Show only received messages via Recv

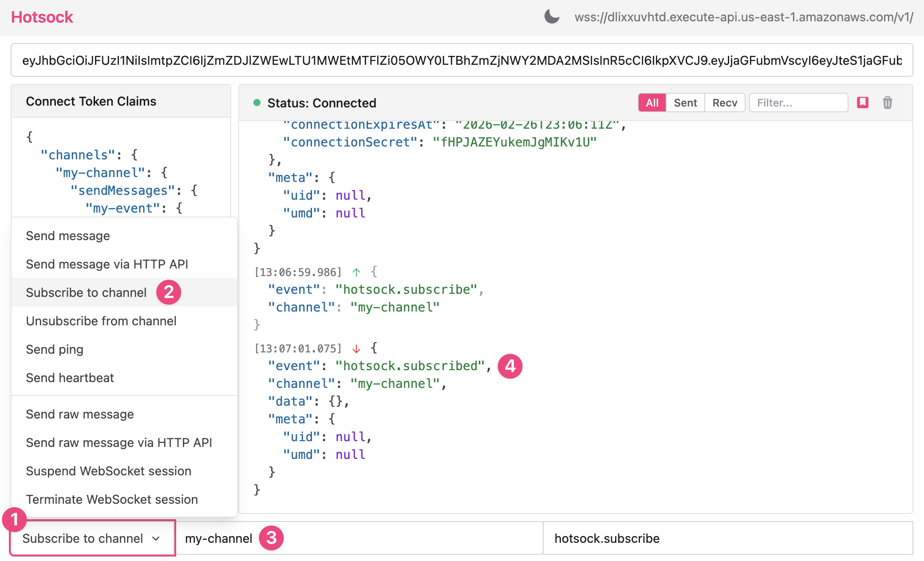tap(724, 103)
